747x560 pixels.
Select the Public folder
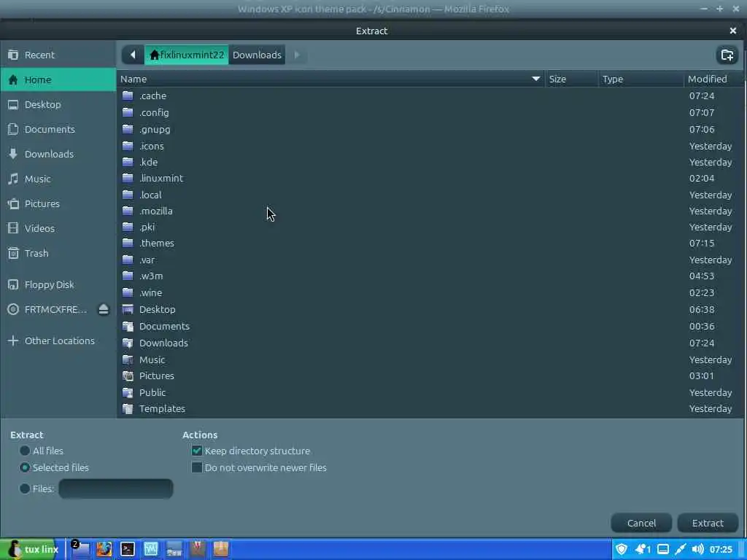[430, 392]
